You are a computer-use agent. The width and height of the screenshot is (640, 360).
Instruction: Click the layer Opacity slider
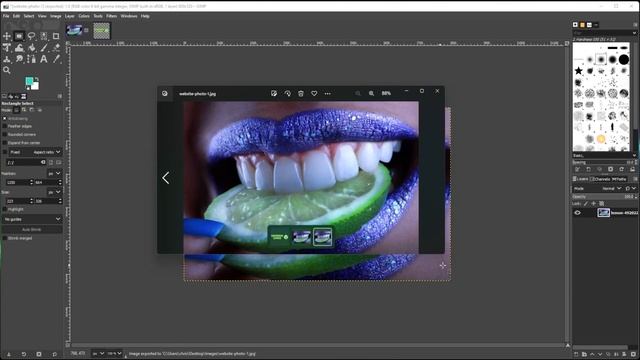click(604, 196)
